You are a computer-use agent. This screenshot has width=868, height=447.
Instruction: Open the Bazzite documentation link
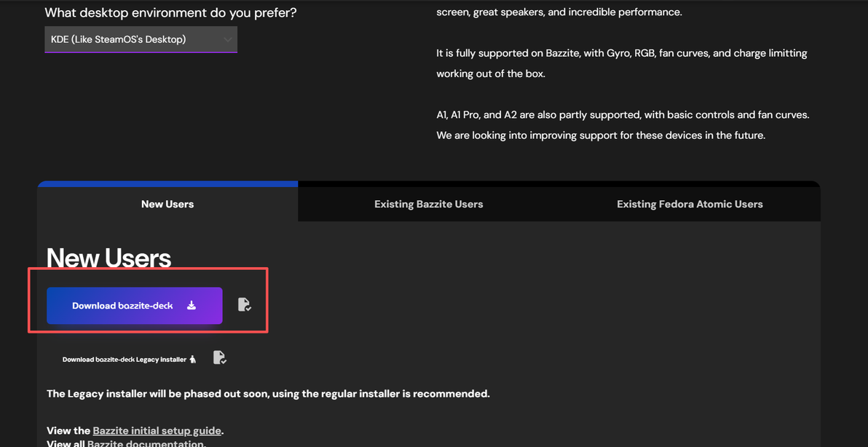point(146,443)
